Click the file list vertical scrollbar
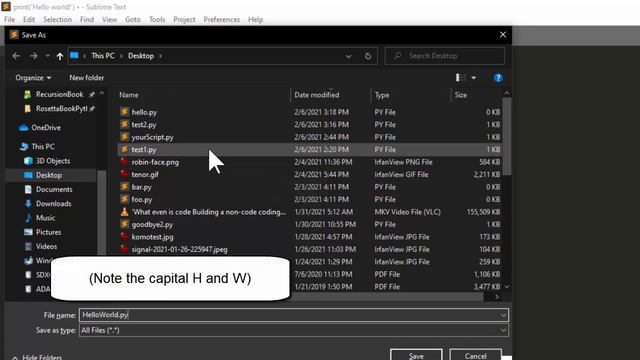 507,137
